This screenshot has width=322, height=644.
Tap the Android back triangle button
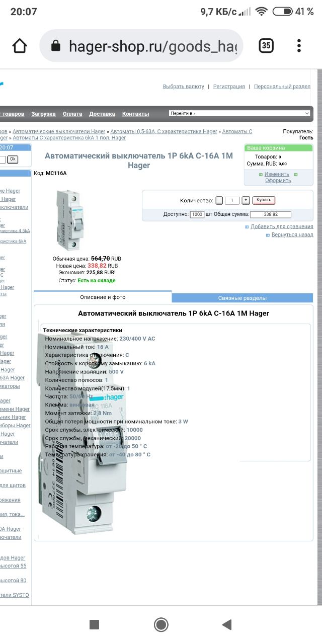point(227,624)
